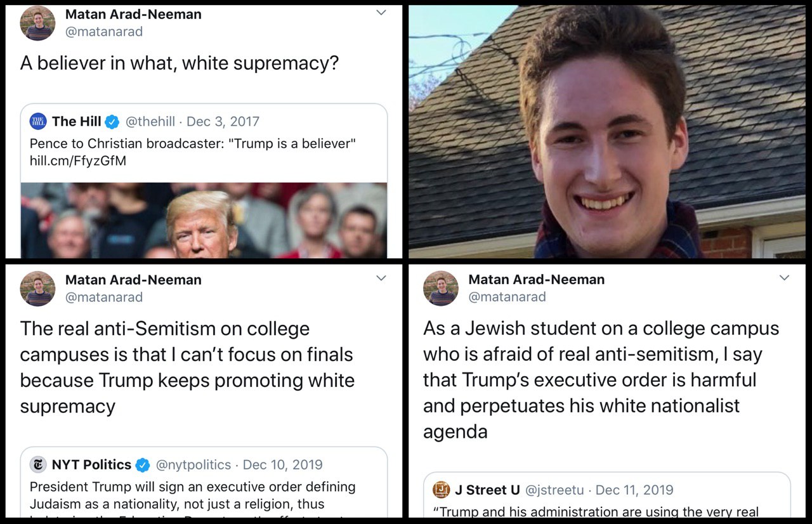Click the profile avatar on the top-left tweet
The height and width of the screenshot is (524, 812).
(x=37, y=23)
